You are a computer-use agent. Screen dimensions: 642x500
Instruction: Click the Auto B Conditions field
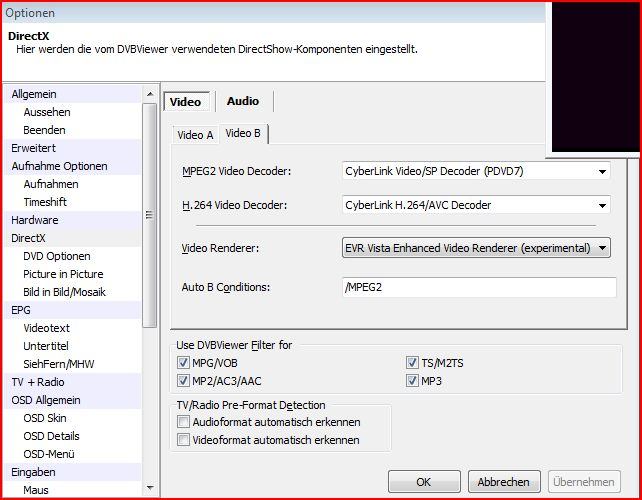coord(479,287)
